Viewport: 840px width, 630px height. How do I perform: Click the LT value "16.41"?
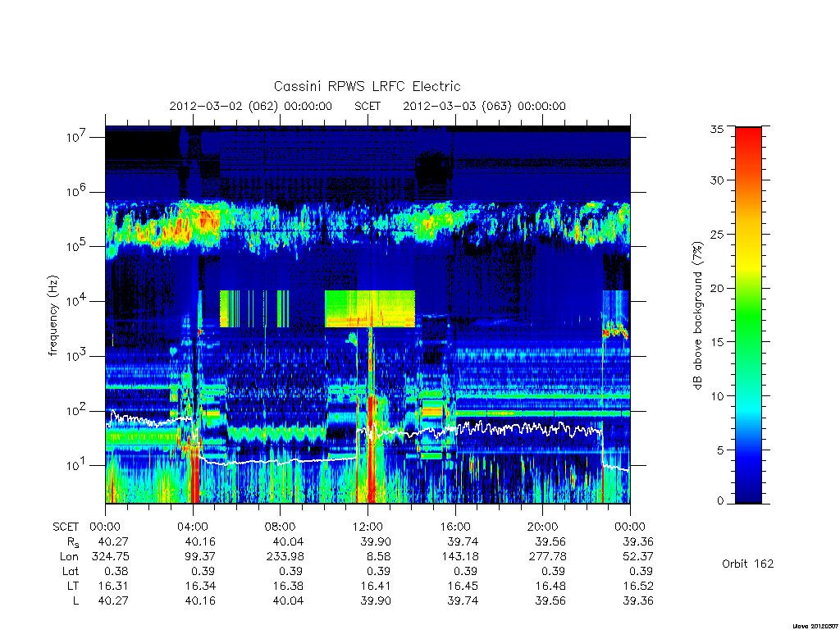[376, 586]
